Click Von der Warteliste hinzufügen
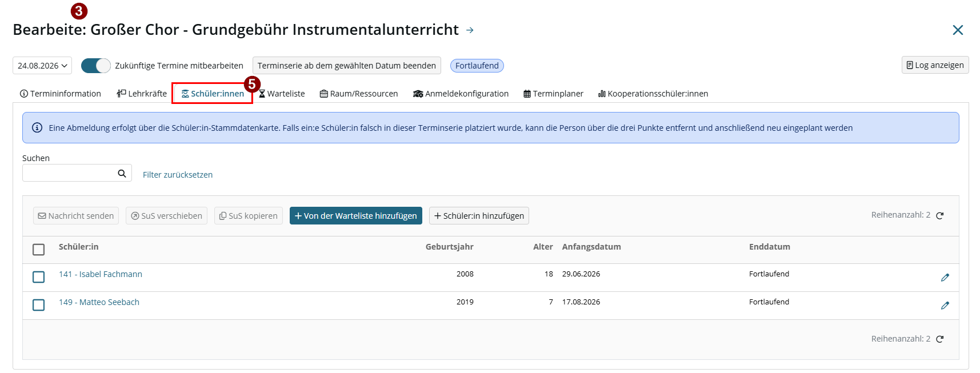The height and width of the screenshot is (373, 980). point(356,216)
